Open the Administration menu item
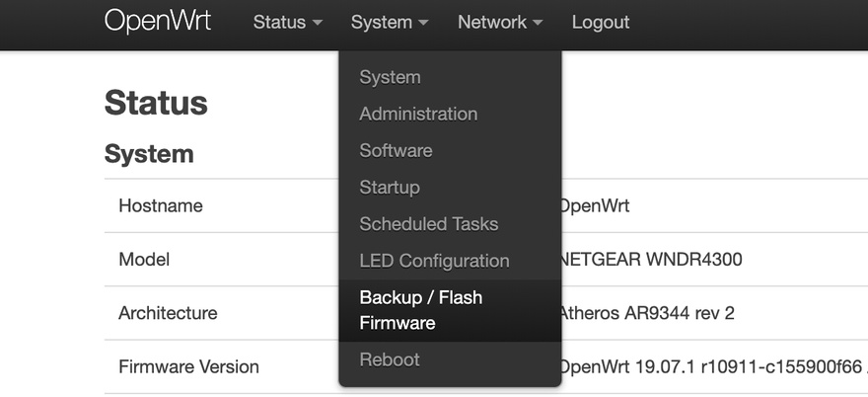The height and width of the screenshot is (397, 868). [x=418, y=114]
